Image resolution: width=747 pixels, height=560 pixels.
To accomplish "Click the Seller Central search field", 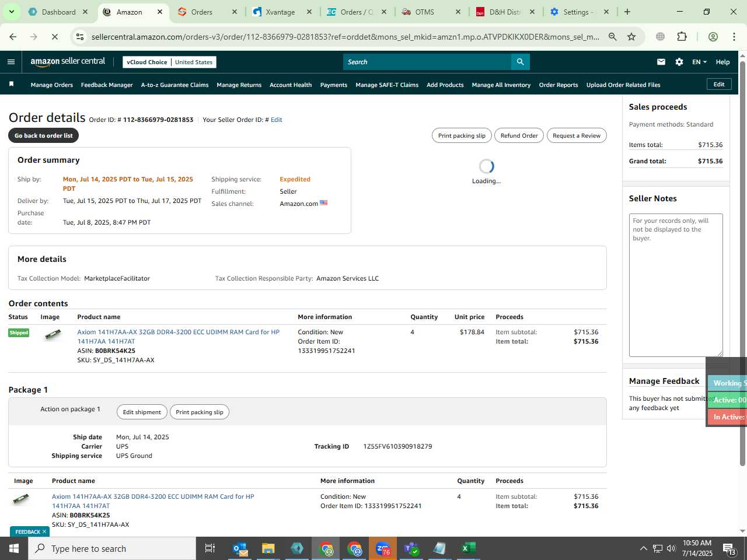I will click(427, 62).
